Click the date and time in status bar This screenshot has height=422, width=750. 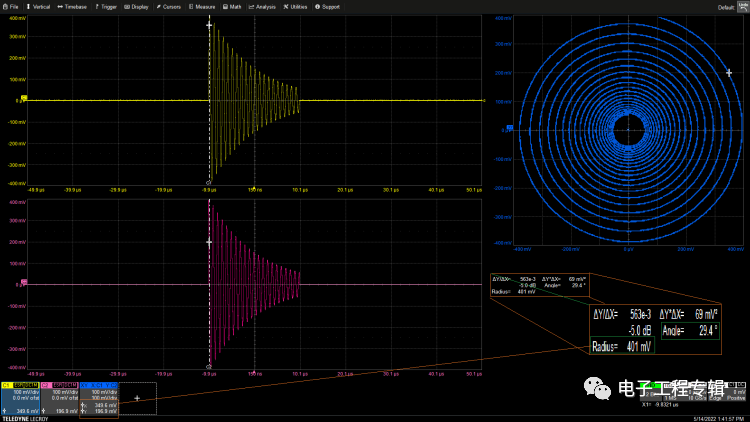click(718, 419)
